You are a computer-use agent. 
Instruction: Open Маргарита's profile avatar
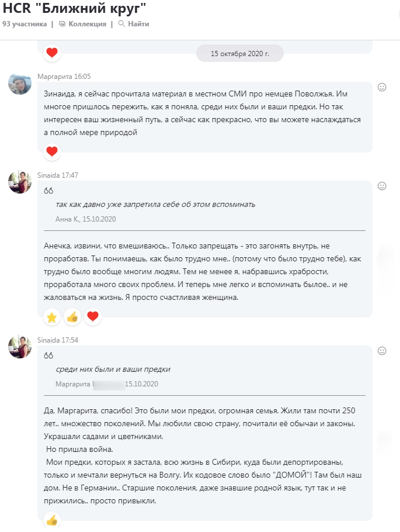coord(20,84)
